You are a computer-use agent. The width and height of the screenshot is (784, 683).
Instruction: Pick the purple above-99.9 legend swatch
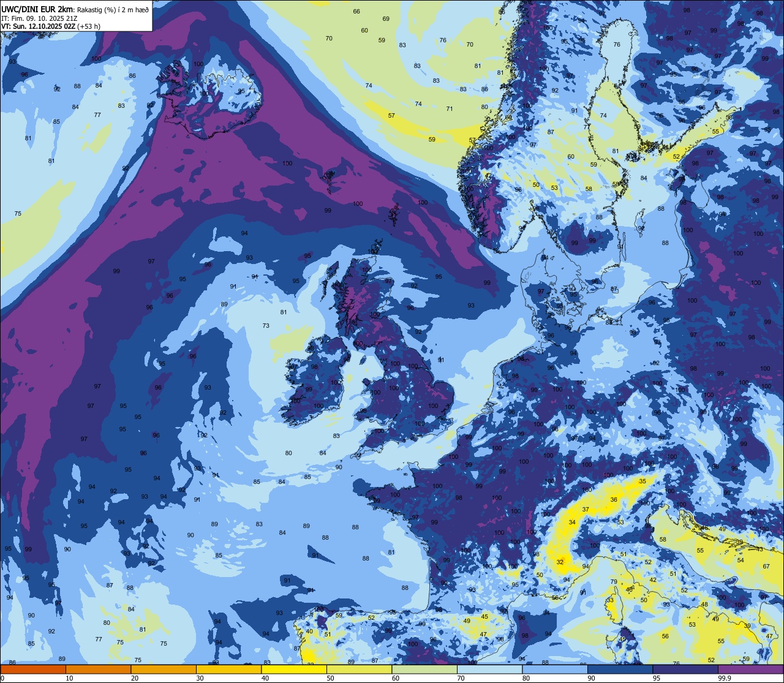[x=750, y=669]
